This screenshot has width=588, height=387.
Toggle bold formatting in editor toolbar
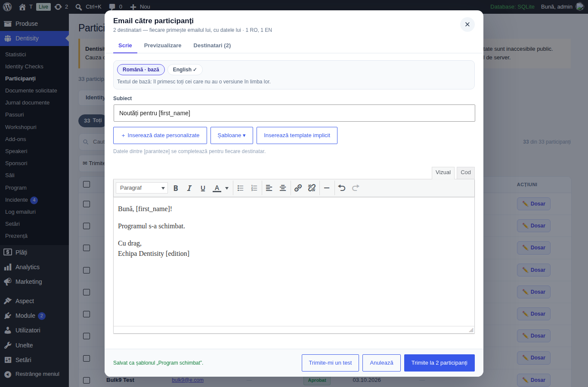click(176, 188)
